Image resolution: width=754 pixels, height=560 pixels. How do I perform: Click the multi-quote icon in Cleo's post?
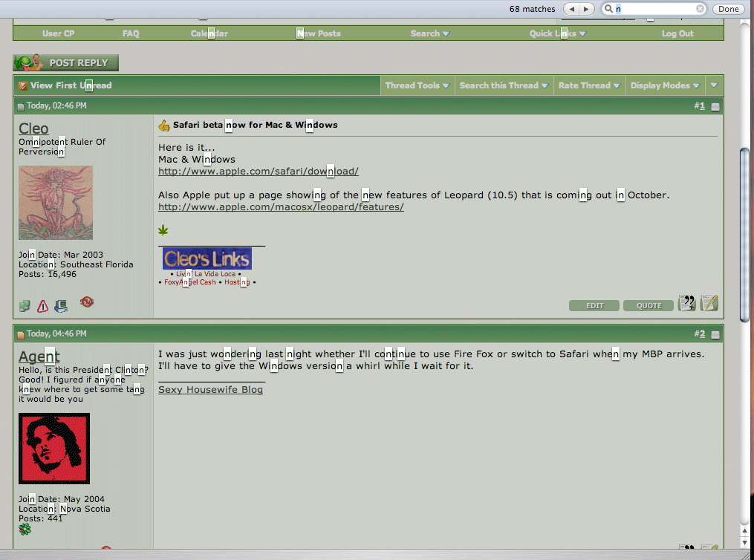point(687,303)
